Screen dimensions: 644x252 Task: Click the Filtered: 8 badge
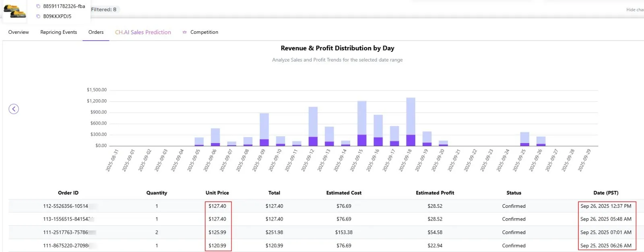coord(104,9)
